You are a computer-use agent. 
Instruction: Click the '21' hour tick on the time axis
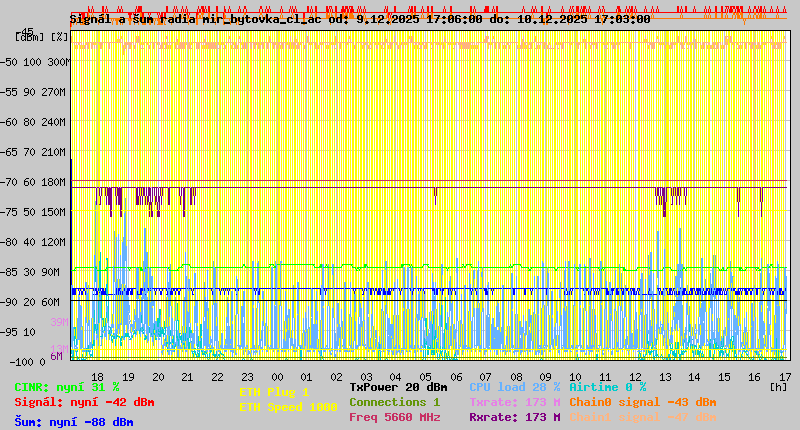187,377
